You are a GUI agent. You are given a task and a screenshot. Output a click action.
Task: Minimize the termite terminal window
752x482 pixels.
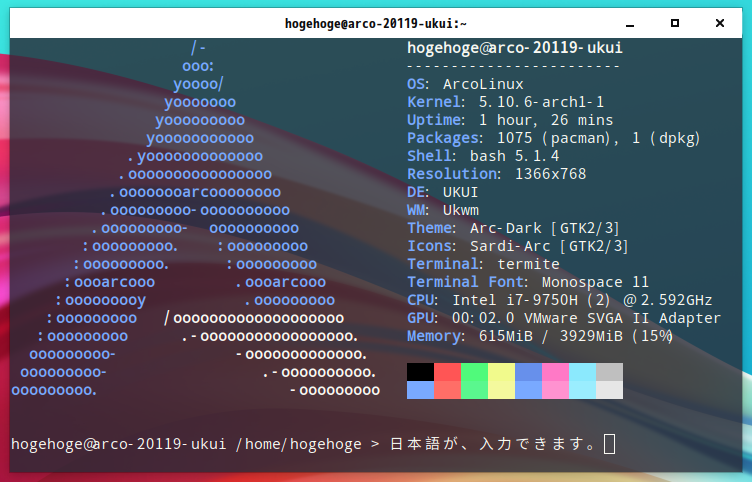click(x=630, y=24)
